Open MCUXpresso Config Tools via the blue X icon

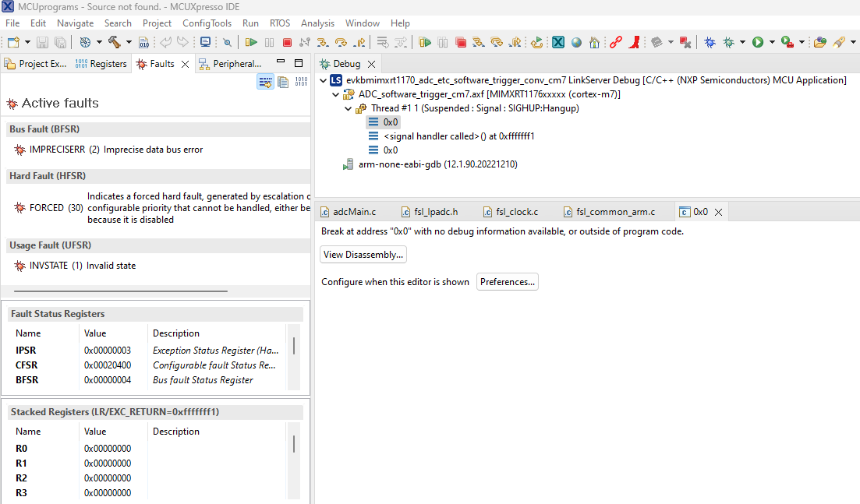pyautogui.click(x=557, y=42)
